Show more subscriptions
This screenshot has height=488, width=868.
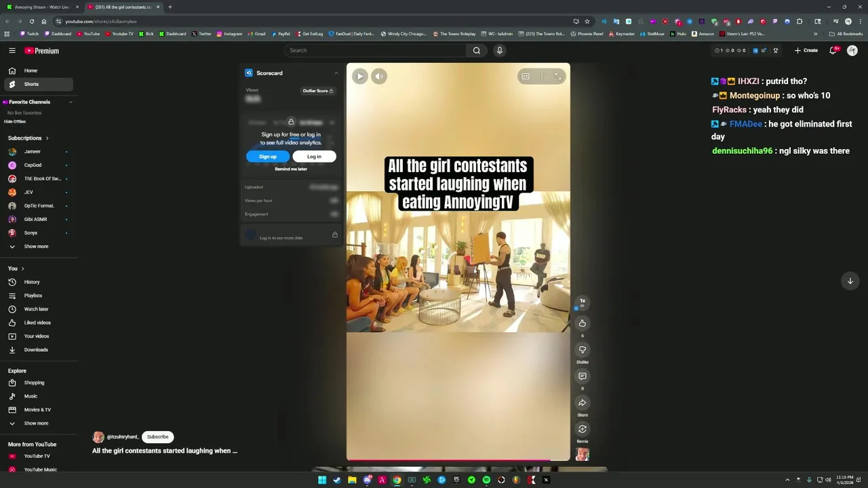coord(39,247)
